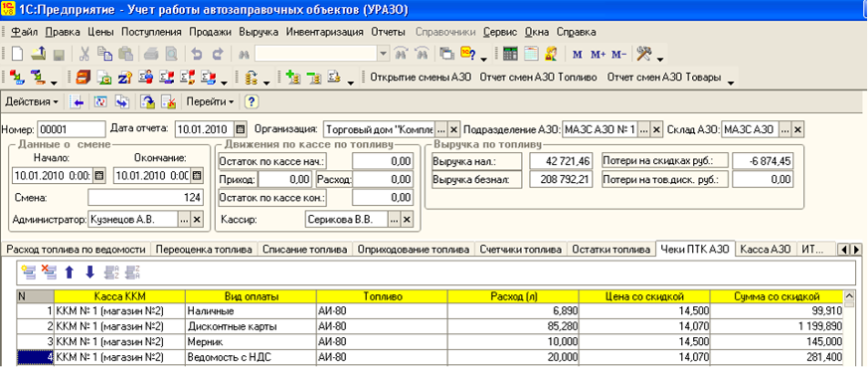Click the Copy icon in toolbar

click(x=104, y=54)
